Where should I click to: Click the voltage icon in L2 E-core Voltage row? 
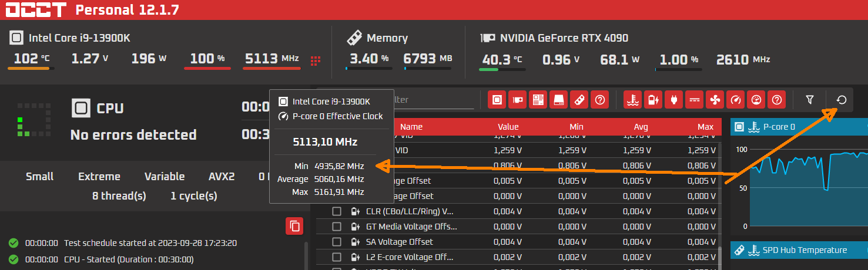355,257
